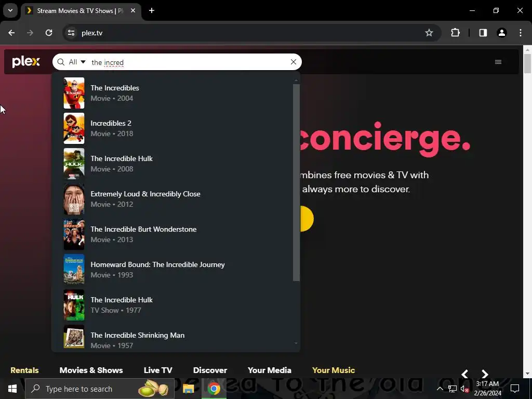Close the Plex browser tab

pos(133,10)
